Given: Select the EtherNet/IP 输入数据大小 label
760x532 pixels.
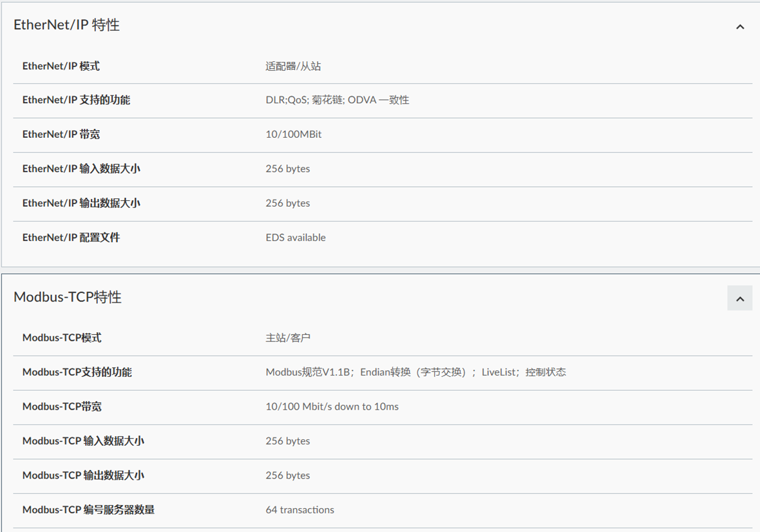Looking at the screenshot, I should click(x=81, y=169).
